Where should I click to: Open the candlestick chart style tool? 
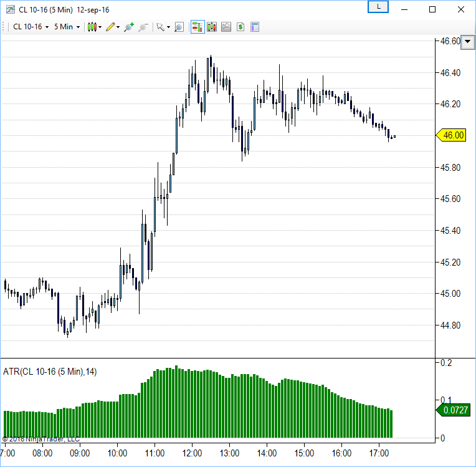point(92,27)
